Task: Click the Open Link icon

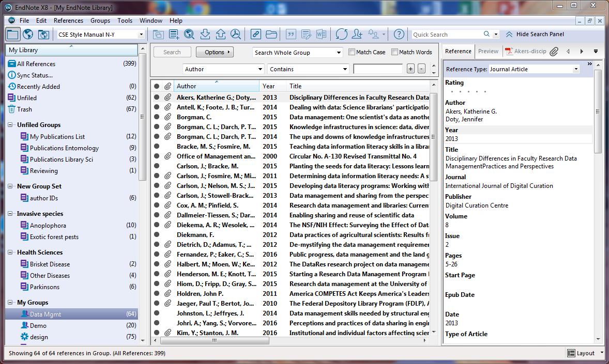Action: click(255, 34)
